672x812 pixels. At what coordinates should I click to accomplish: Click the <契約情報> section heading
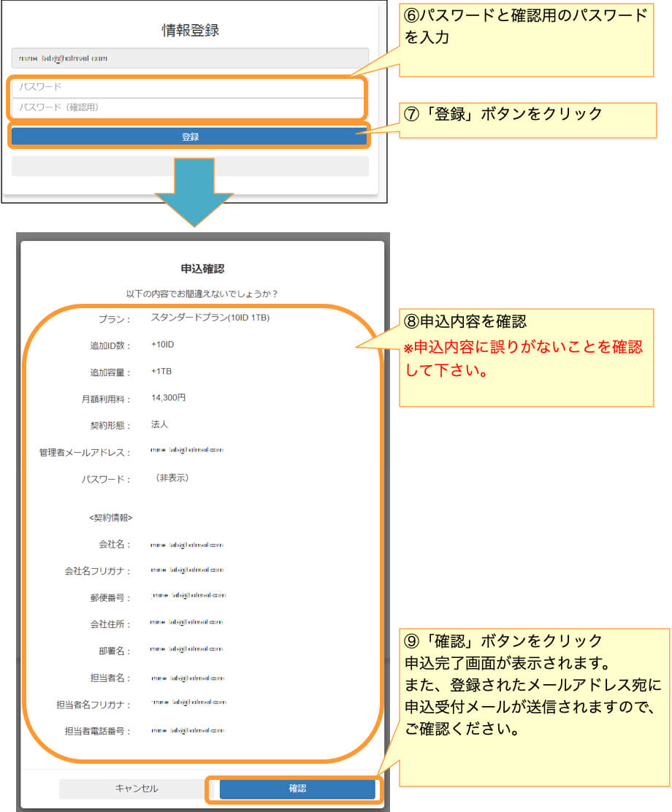click(111, 517)
